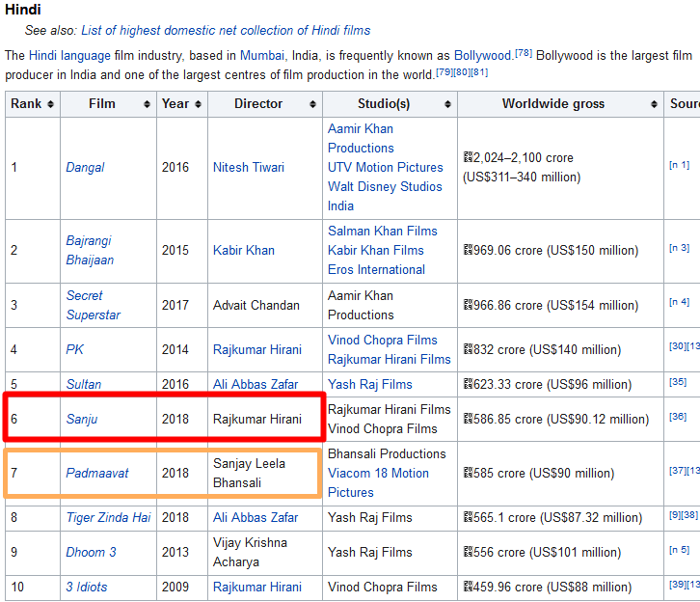Jump to citation [38]
Viewport: 700px width, 602px height.
pyautogui.click(x=690, y=515)
